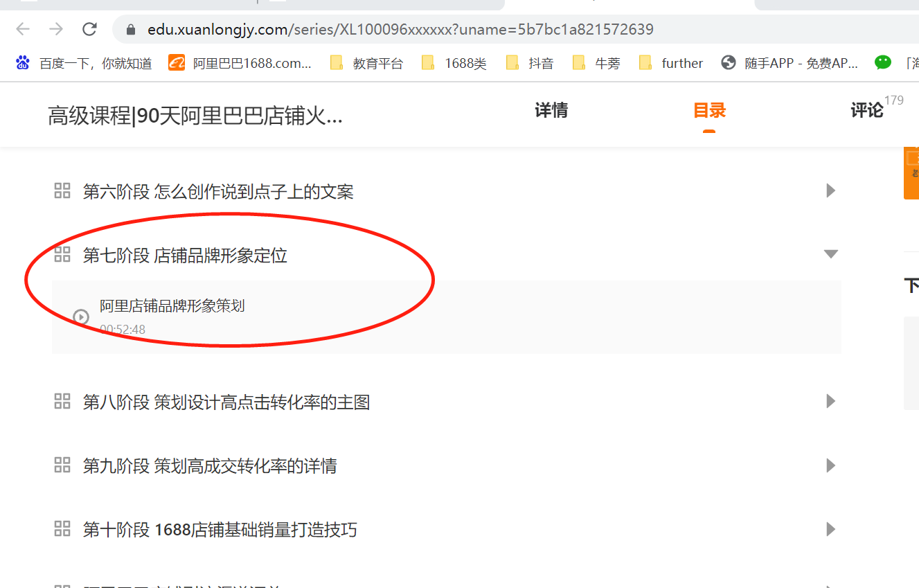Click the browser forward arrow

(56, 29)
